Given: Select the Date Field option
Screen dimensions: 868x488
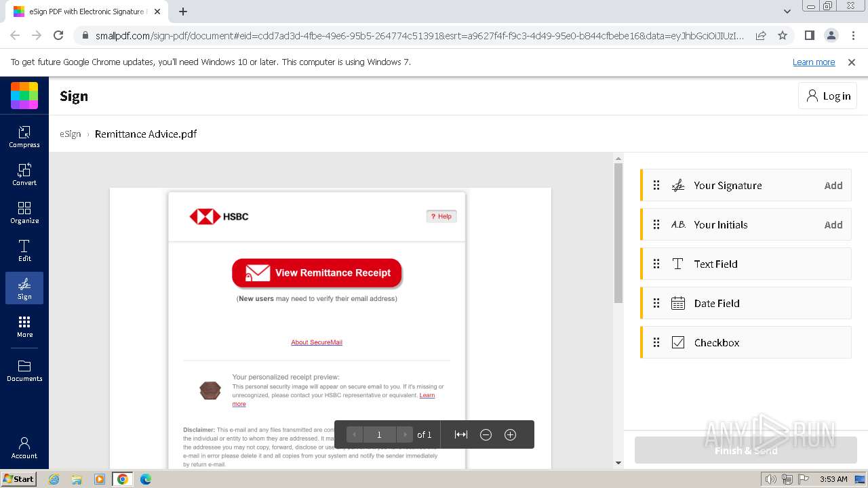Looking at the screenshot, I should [746, 304].
